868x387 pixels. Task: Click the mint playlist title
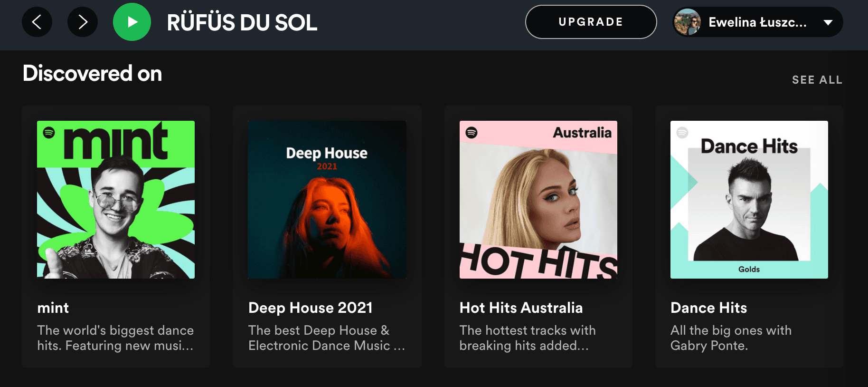click(x=53, y=308)
